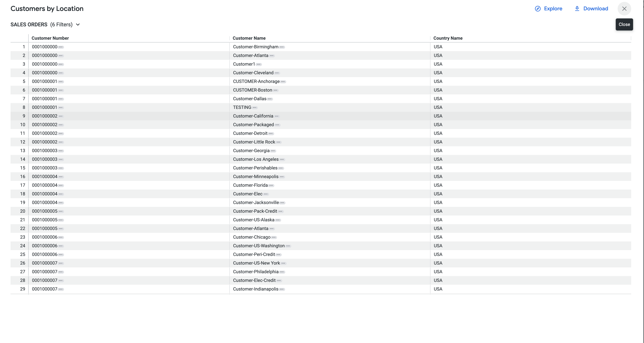Screen dimensions: 644x343
Task: Open customer number ellipsis in row 23
Action: tap(61, 237)
